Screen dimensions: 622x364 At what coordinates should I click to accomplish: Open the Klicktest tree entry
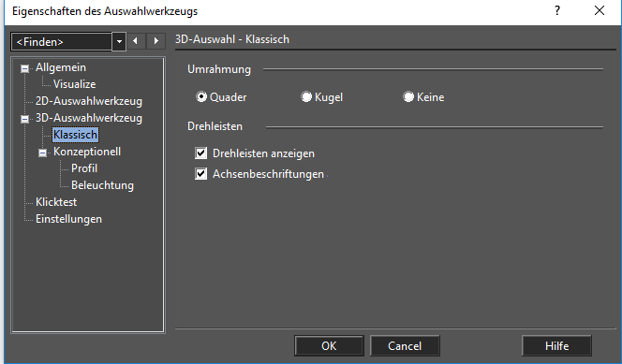point(56,202)
